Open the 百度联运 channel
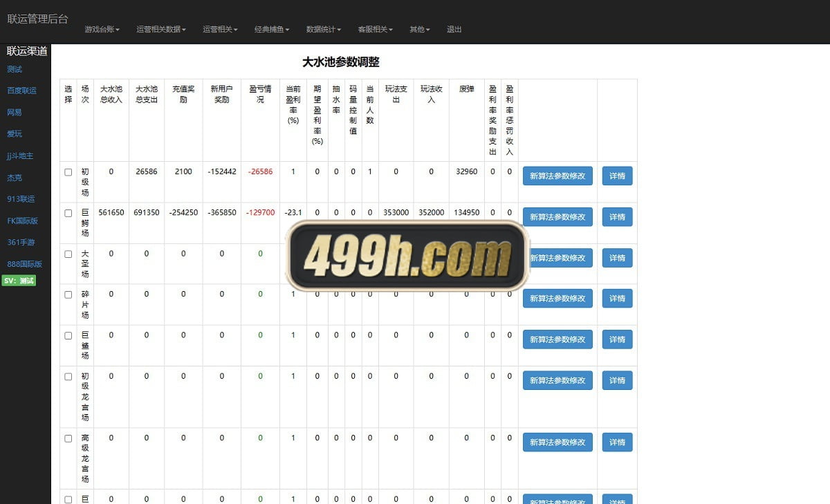This screenshot has width=830, height=504. click(22, 91)
